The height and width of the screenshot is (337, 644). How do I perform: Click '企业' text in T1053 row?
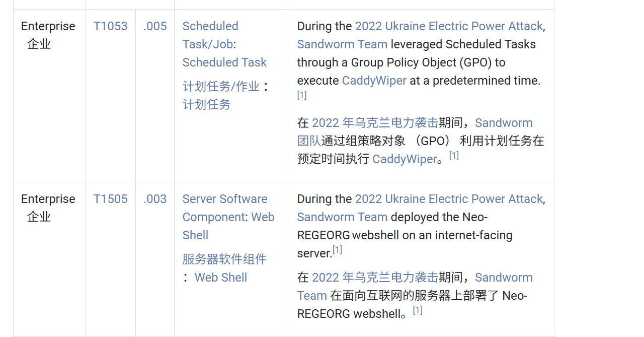[x=39, y=44]
